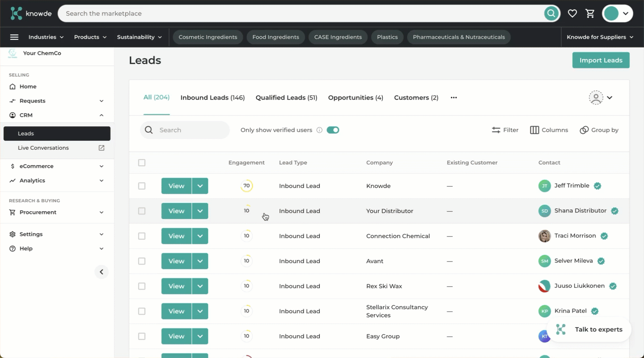Click the Import Leads button
Image resolution: width=644 pixels, height=358 pixels.
point(601,60)
